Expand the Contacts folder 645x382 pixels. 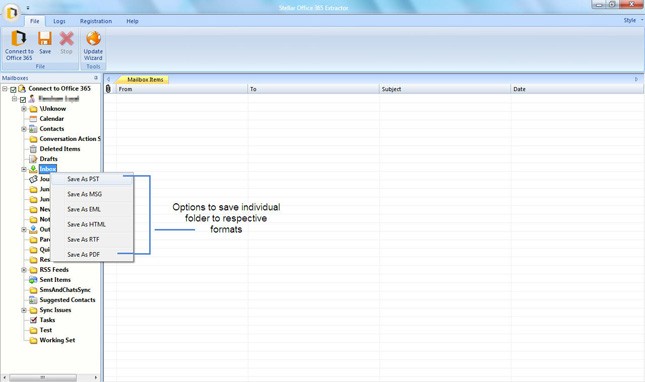[24, 129]
